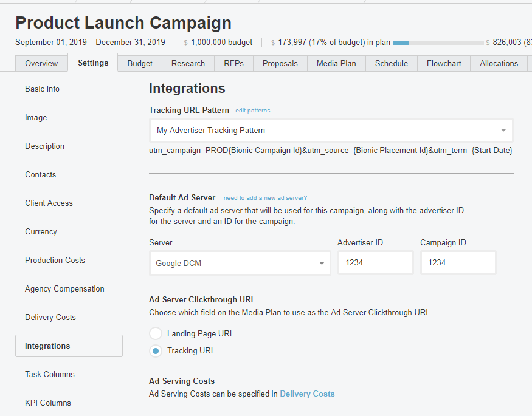This screenshot has width=532, height=416.
Task: Open Task Columns settings
Action: click(49, 374)
